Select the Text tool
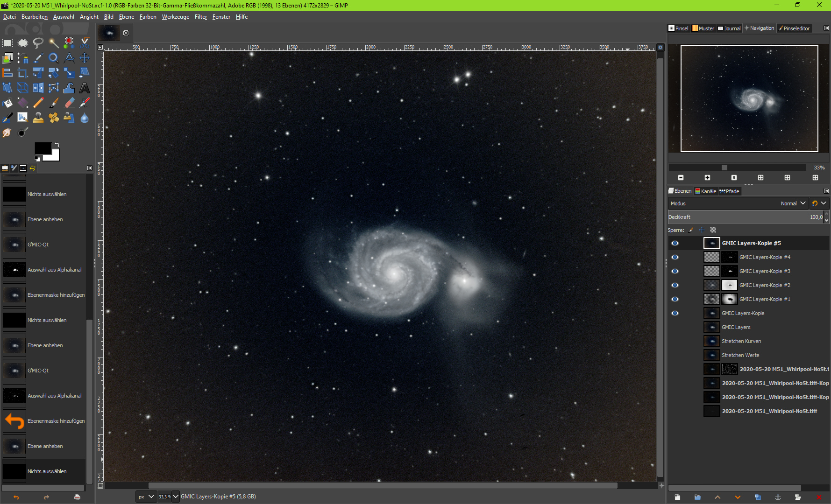 (x=85, y=88)
